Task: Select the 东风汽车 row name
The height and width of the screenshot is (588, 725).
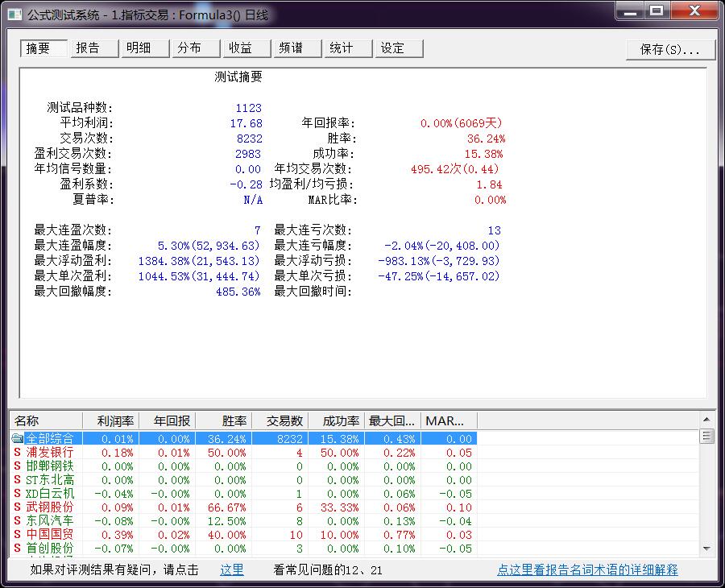Action: click(x=49, y=520)
